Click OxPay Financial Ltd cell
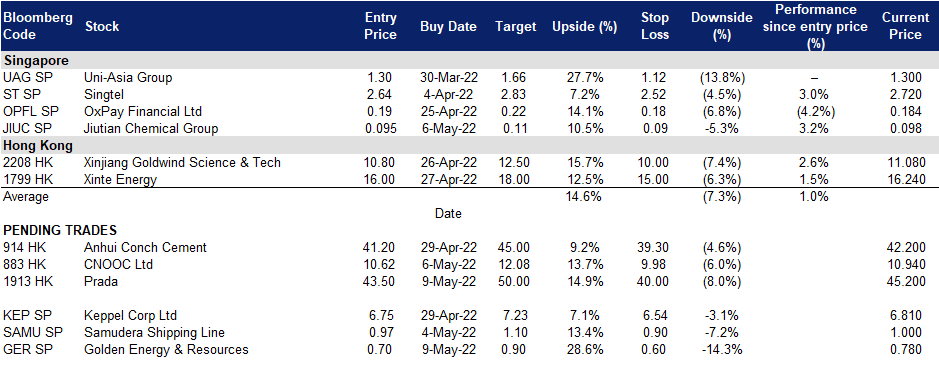Viewport: 939px width, 375px height. 143,111
